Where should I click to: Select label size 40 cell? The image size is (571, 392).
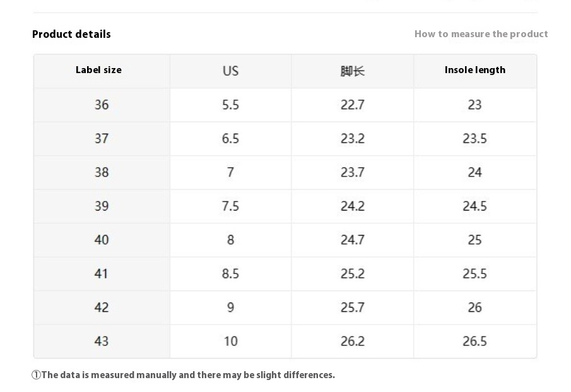pos(102,240)
